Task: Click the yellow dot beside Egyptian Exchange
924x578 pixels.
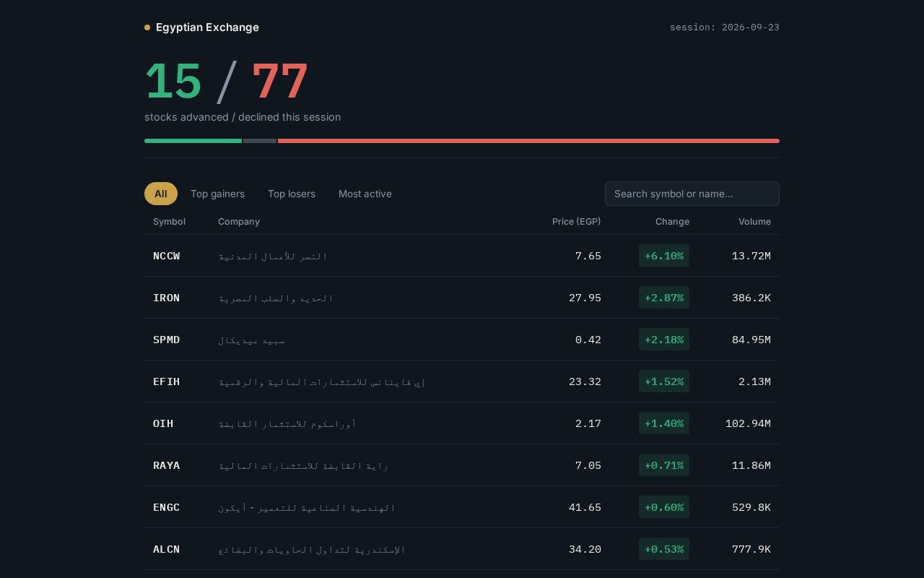Action: (x=147, y=27)
